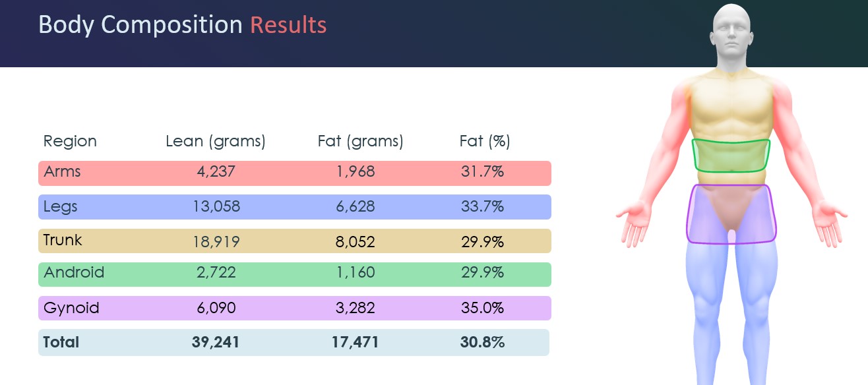Click total fat percentage 30.8%

pos(482,342)
